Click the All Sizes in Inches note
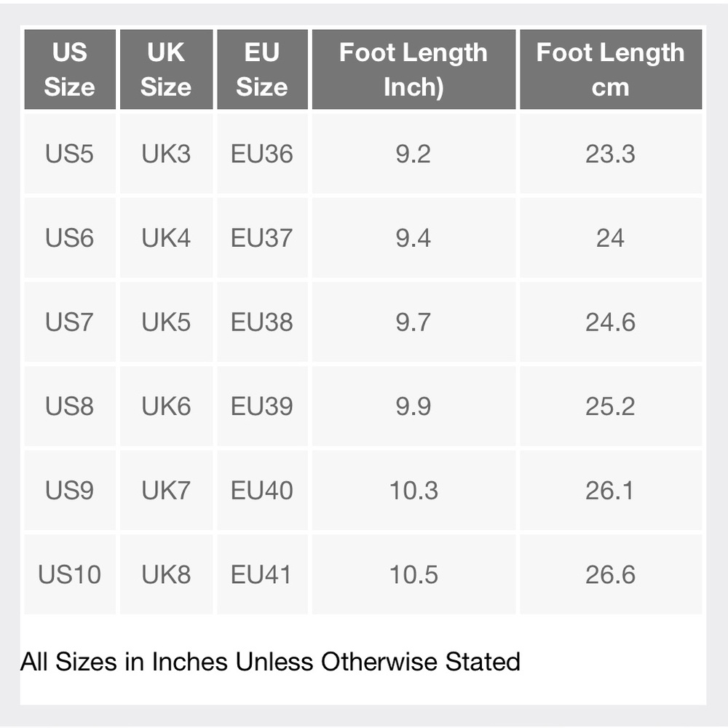Screen dimensions: 728x728 pos(270,662)
